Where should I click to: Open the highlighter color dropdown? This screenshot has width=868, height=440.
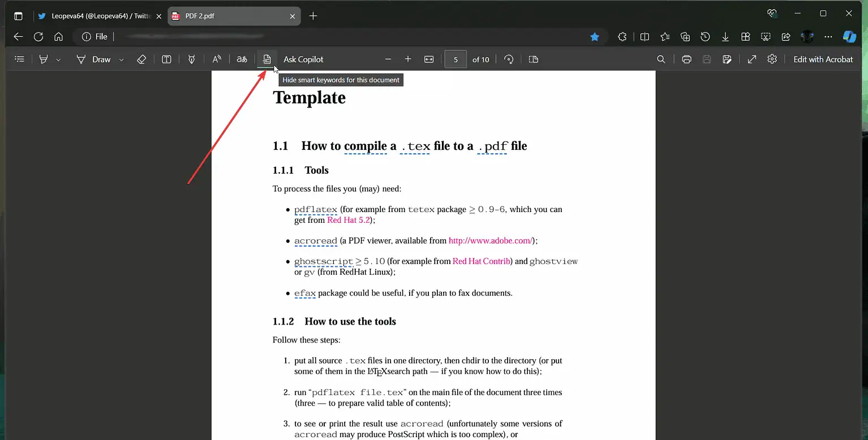point(58,59)
